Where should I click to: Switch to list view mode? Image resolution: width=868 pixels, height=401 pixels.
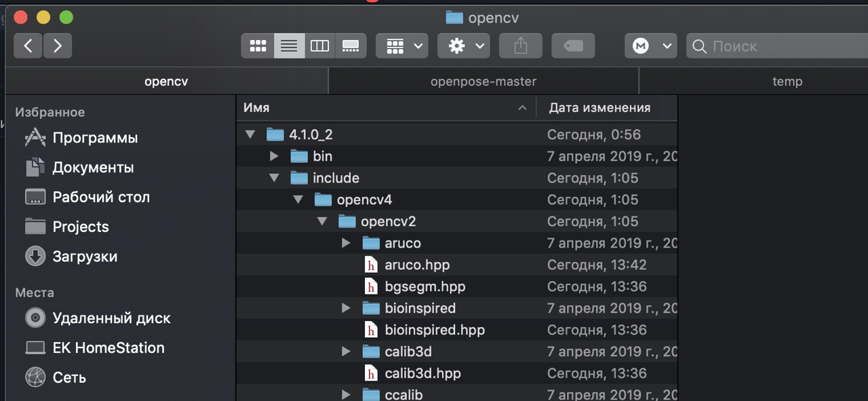[290, 46]
